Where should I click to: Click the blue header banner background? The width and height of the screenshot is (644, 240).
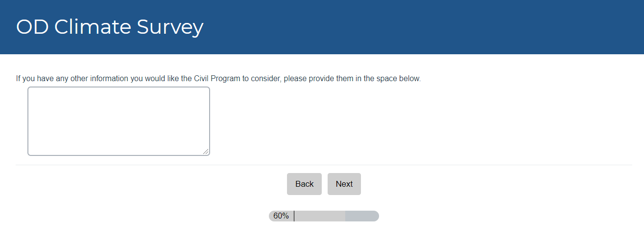pos(416,27)
